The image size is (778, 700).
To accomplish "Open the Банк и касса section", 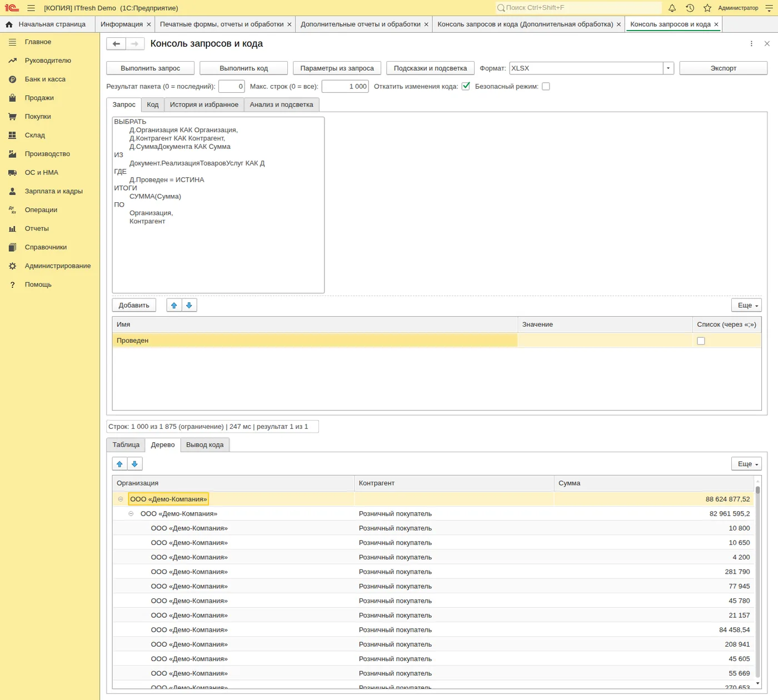I will [45, 79].
